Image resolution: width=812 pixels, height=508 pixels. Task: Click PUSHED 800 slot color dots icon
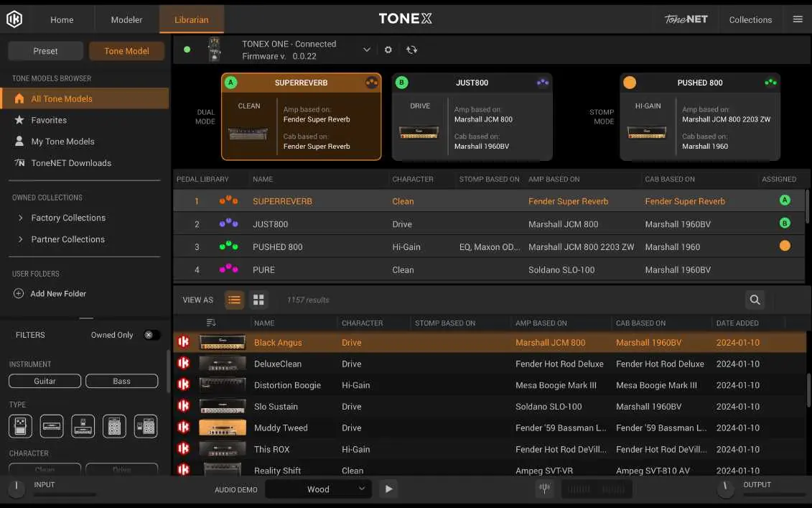point(770,83)
